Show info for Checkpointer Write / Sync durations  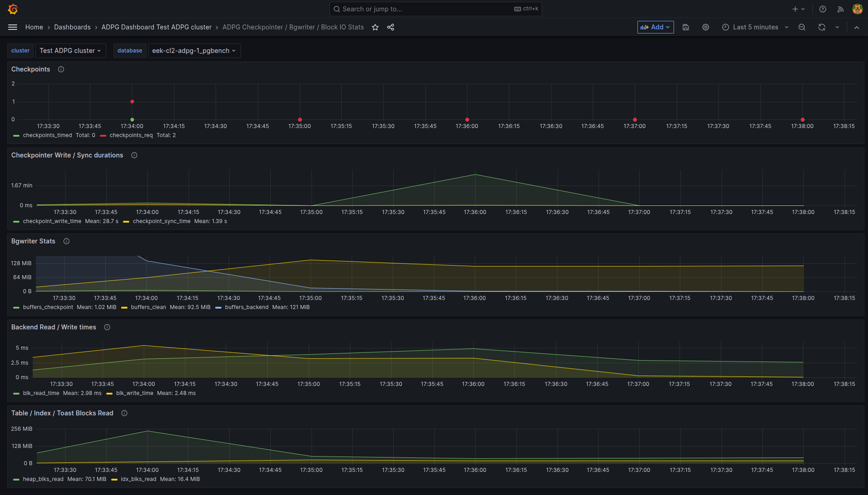[x=134, y=155]
